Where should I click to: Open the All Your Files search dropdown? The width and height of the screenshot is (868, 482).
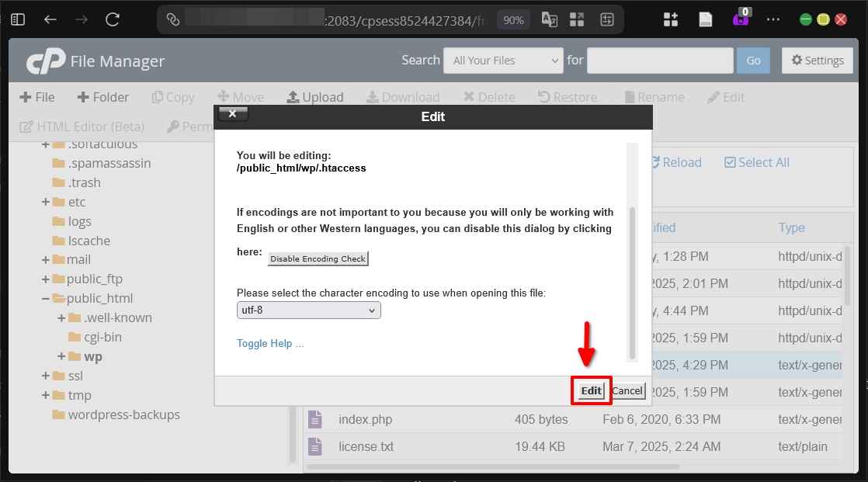point(502,60)
